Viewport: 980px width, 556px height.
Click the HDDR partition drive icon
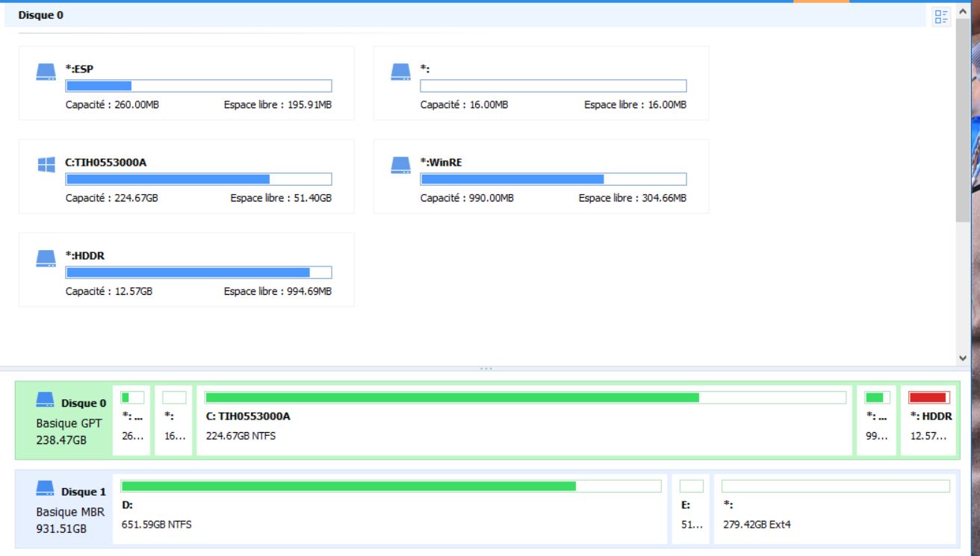point(46,259)
